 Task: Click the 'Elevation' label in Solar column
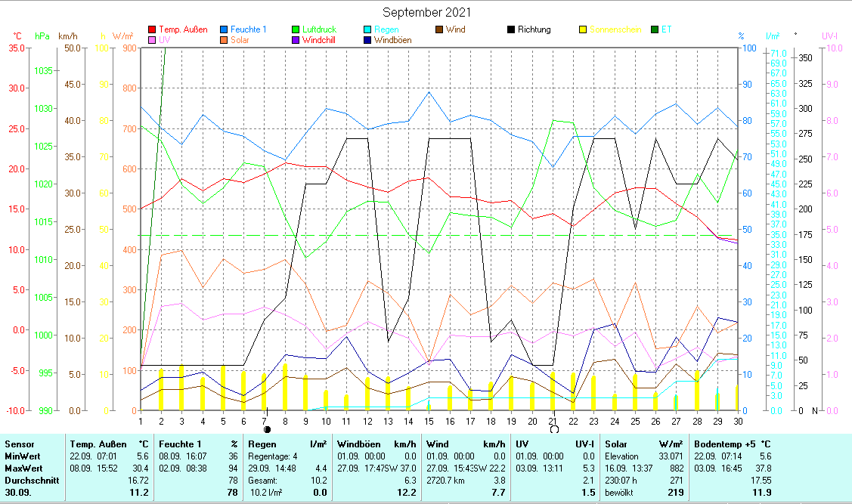[621, 456]
